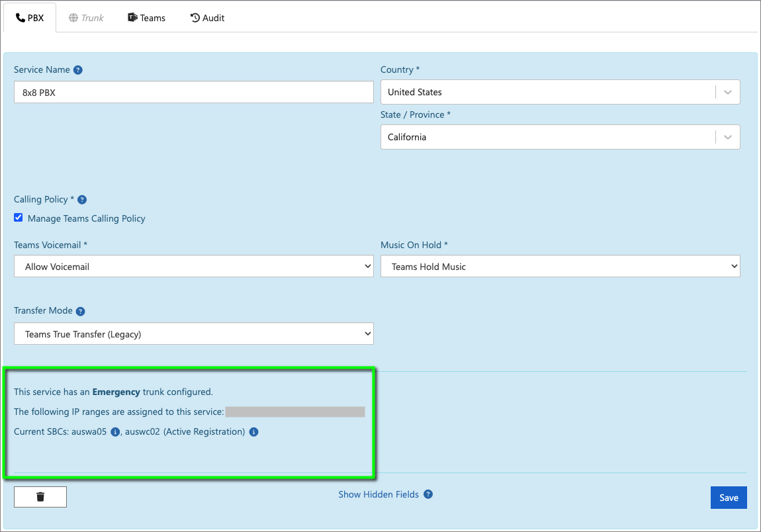This screenshot has height=532, width=761.
Task: Open the State / Province dropdown
Action: tap(560, 137)
